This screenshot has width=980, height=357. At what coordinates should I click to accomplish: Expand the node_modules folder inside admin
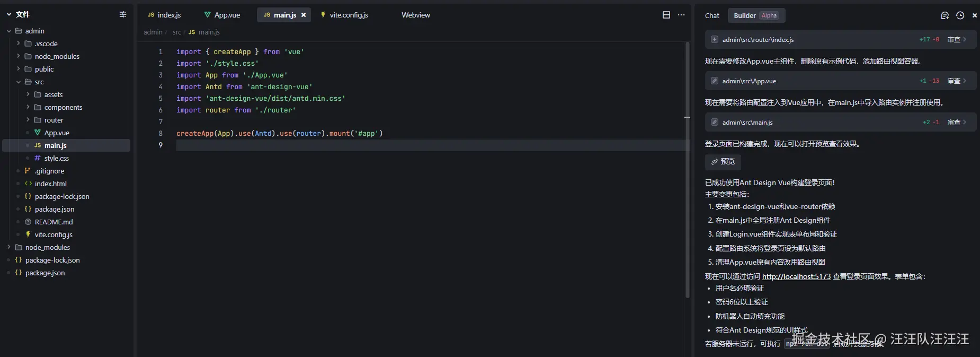pyautogui.click(x=19, y=56)
